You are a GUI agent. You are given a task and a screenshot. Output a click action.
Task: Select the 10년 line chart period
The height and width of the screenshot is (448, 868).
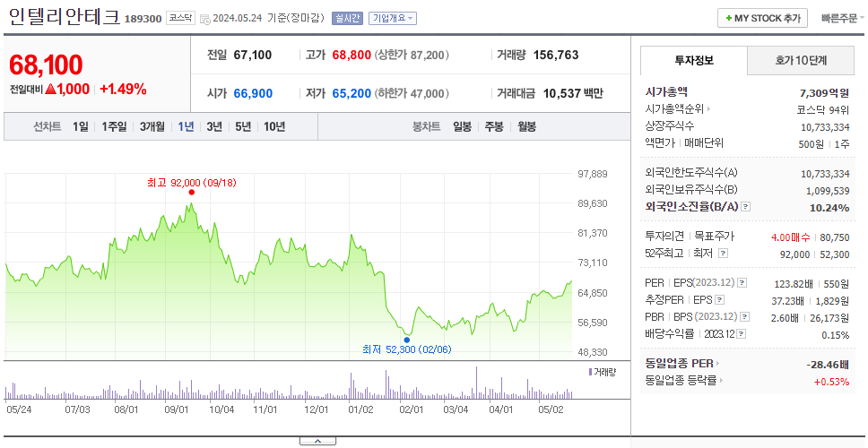tap(274, 126)
